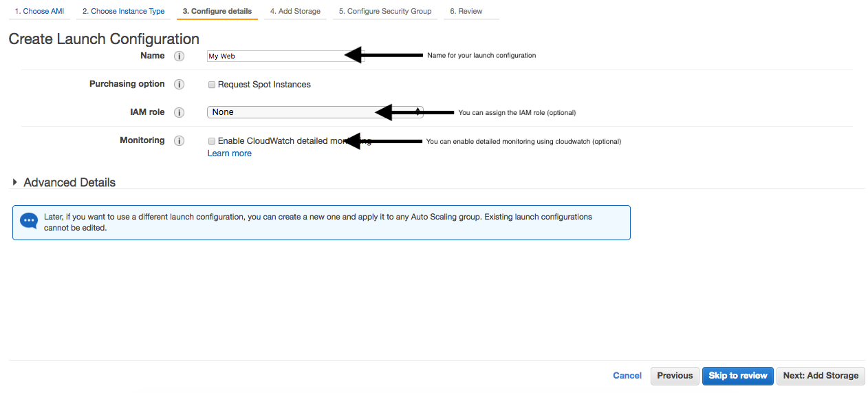
Task: Click the info icon beside IAM role
Action: [179, 113]
